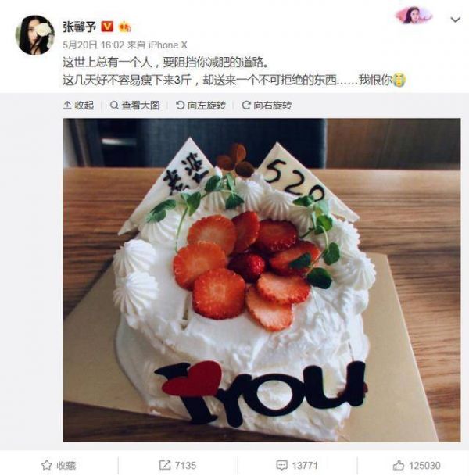This screenshot has height=476, width=469.
Task: Expand the post options chevron menu
Action: tap(455, 20)
